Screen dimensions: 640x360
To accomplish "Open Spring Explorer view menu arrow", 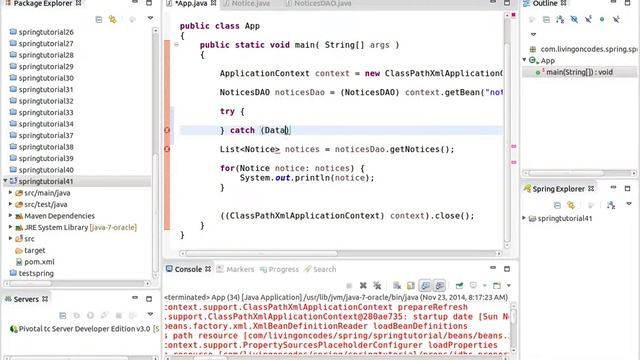I will 629,204.
